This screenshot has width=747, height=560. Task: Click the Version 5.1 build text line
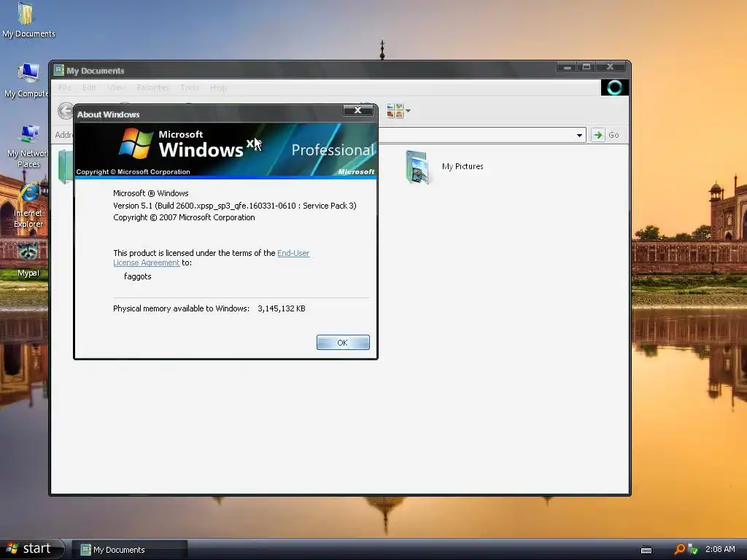point(235,206)
